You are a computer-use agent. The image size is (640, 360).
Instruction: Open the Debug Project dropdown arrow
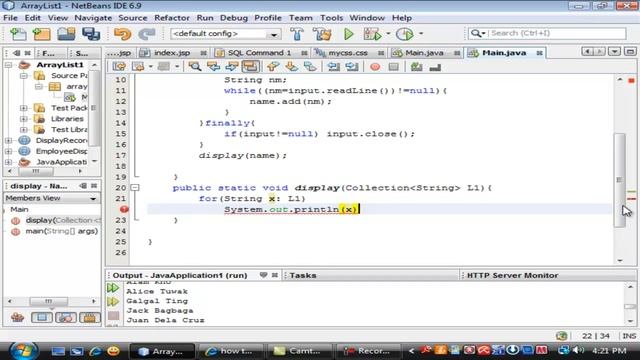point(388,34)
